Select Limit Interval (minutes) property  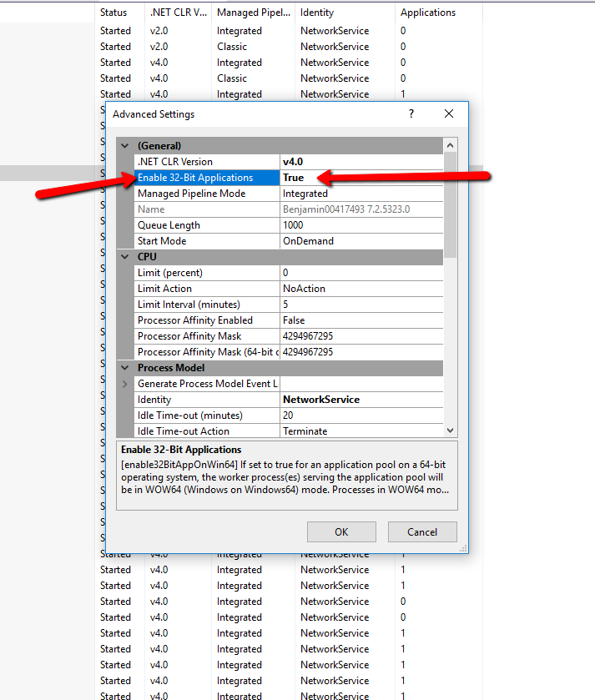[x=207, y=305]
